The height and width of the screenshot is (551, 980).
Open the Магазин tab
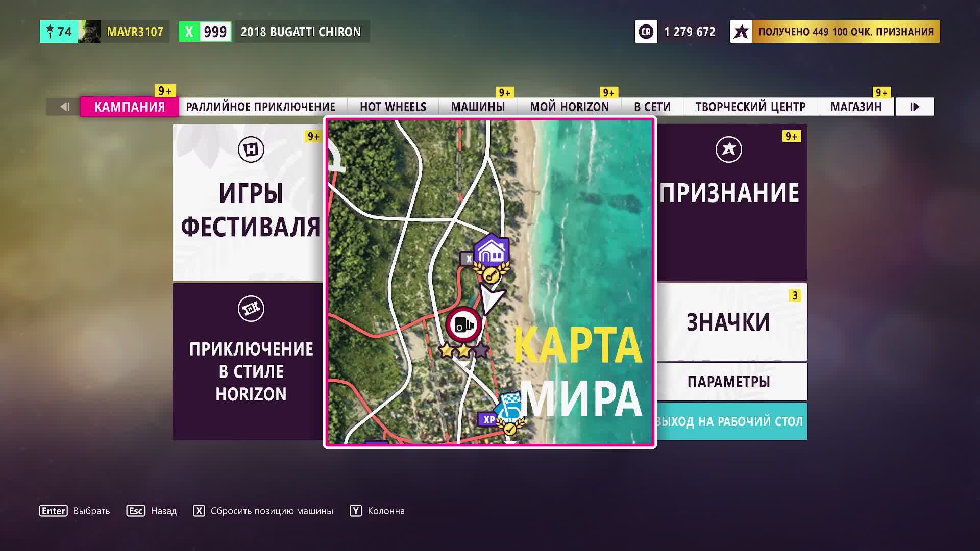coord(855,107)
